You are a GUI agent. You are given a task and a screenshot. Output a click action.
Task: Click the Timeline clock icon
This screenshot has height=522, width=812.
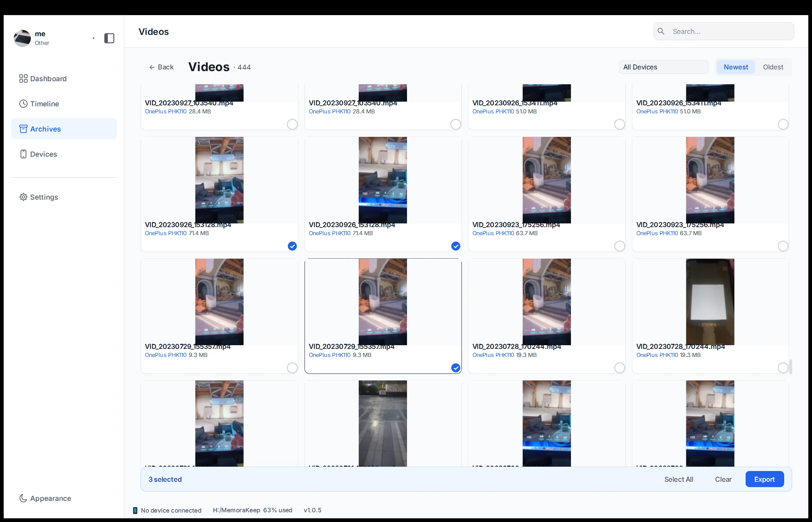tap(23, 104)
